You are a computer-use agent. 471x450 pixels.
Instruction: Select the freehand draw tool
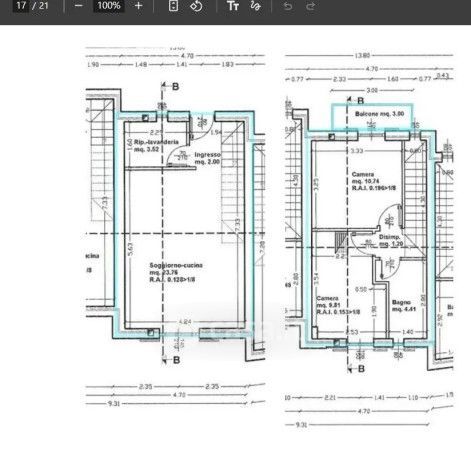[x=255, y=6]
